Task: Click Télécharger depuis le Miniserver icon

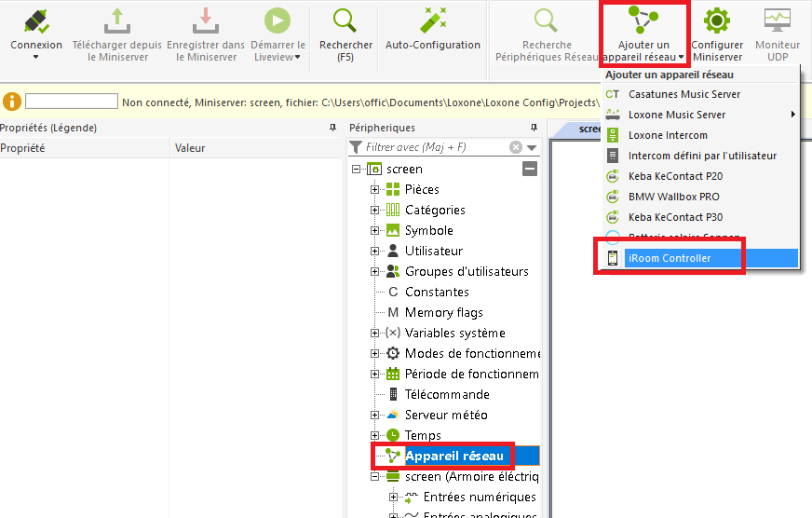Action: point(117,20)
